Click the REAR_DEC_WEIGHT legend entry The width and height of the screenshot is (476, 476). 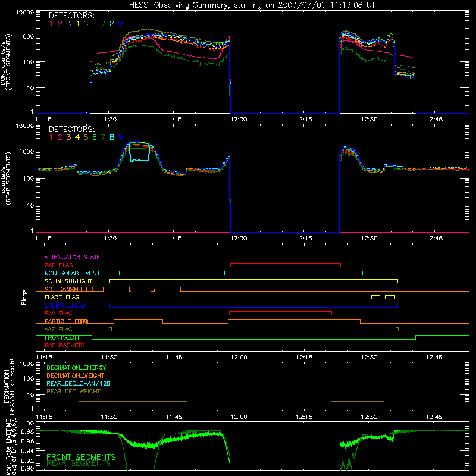pos(73,392)
